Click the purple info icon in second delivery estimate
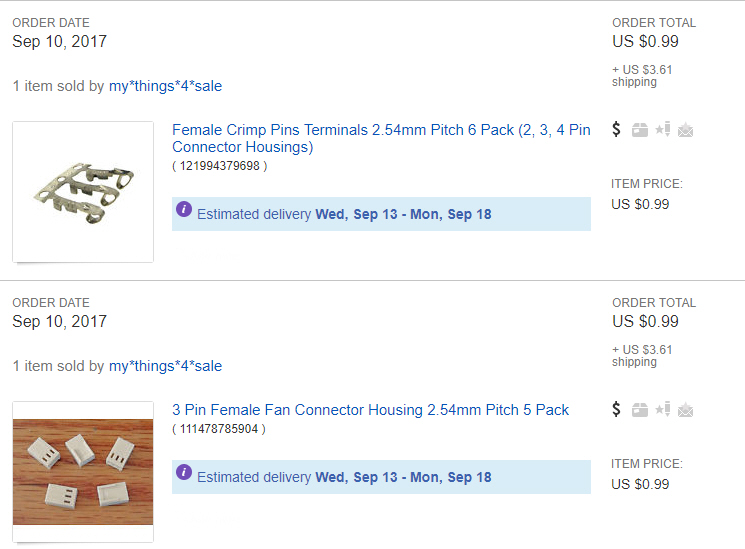 (x=184, y=472)
